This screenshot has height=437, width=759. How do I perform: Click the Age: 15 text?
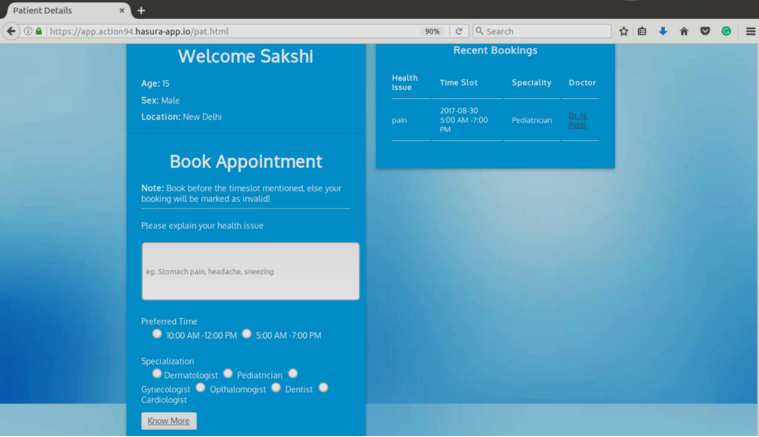[x=155, y=83]
